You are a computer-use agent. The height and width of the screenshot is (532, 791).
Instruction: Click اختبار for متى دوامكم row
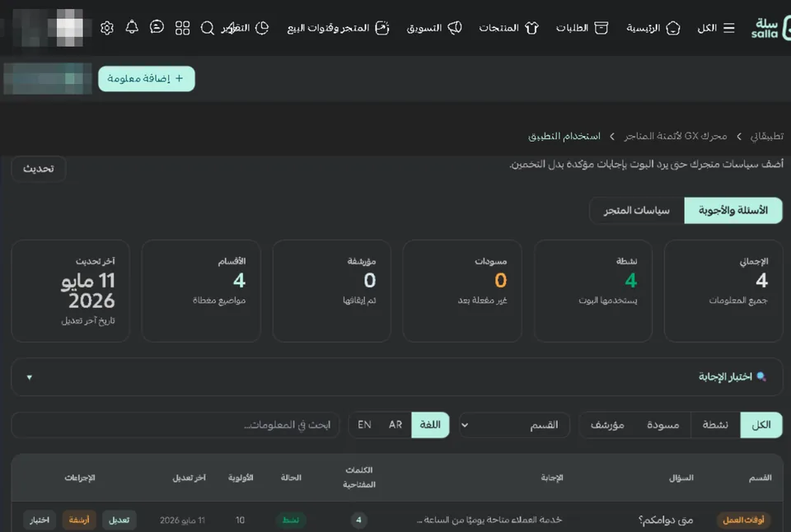[40, 520]
